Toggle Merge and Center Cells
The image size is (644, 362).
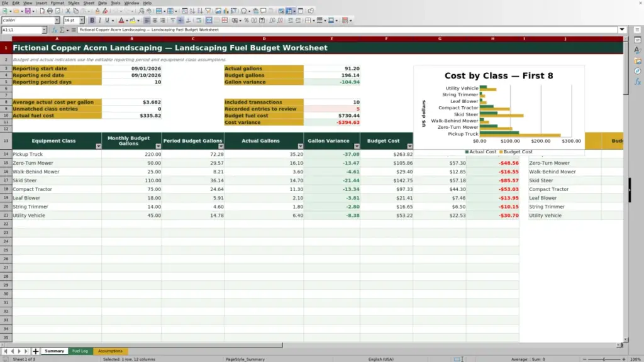(209, 21)
